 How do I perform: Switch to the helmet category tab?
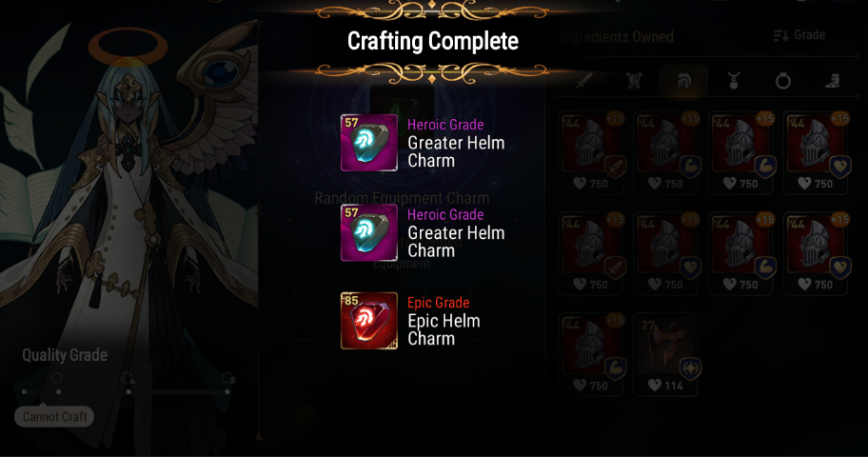coord(683,82)
